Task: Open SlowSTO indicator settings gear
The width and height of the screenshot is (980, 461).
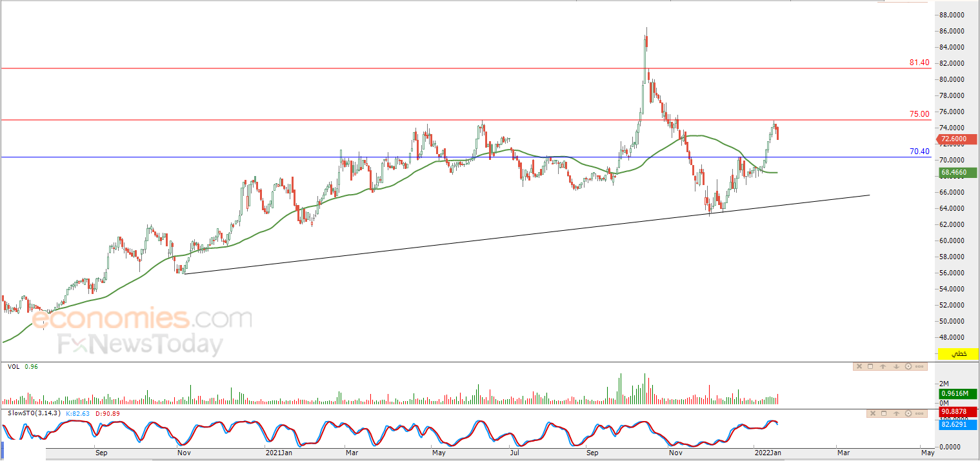Action: [x=909, y=413]
